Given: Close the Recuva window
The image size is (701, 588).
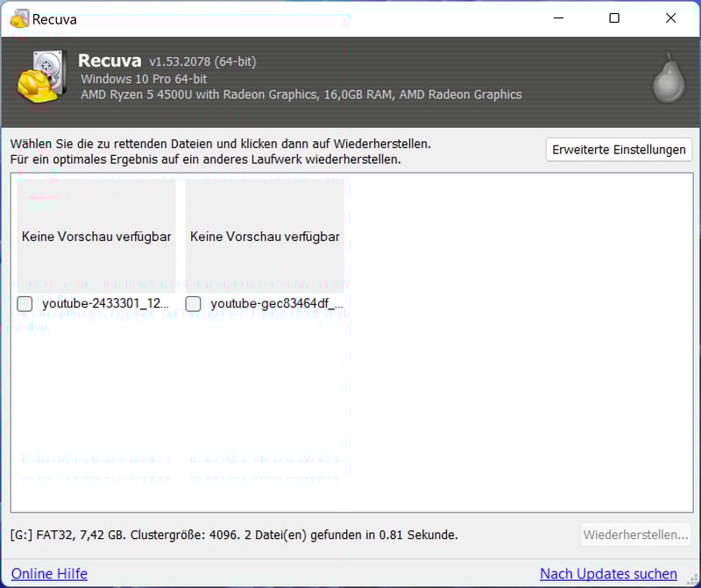Looking at the screenshot, I should (670, 18).
